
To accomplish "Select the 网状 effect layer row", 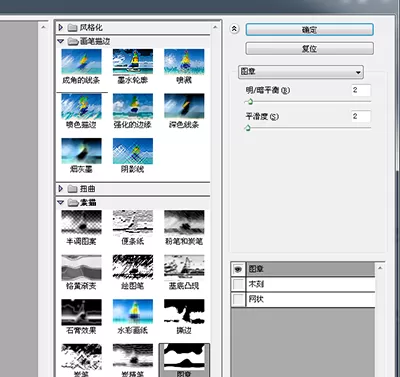I will 310,299.
